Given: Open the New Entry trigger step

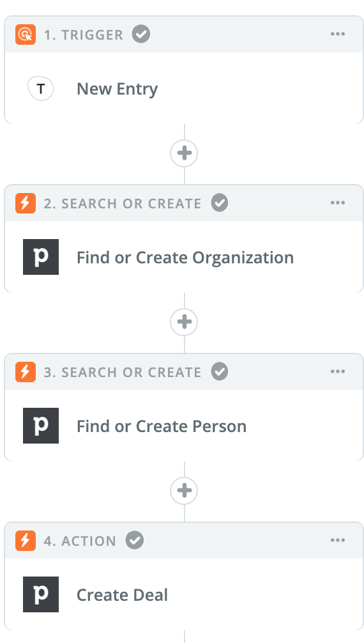Looking at the screenshot, I should [184, 88].
